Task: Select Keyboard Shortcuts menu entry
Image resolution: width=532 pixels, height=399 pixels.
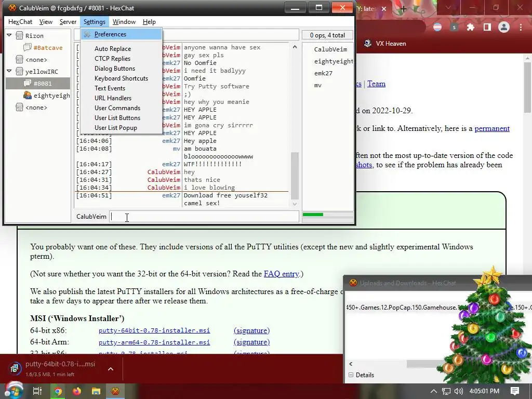Action: pyautogui.click(x=121, y=78)
